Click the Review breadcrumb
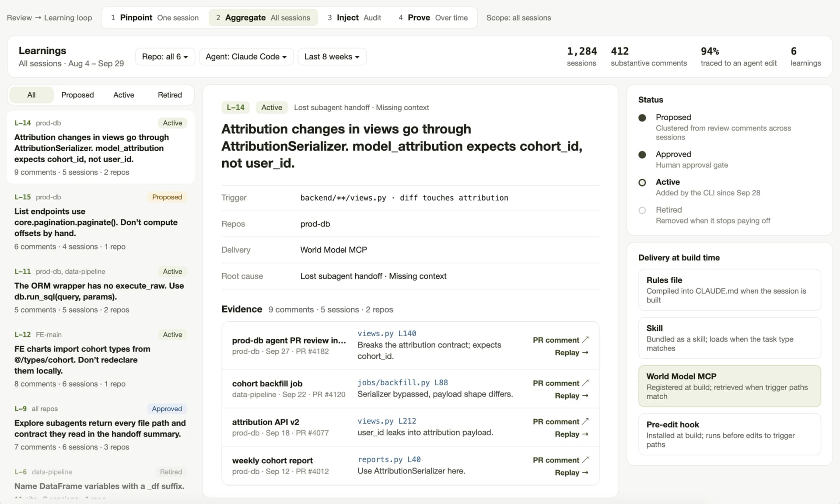Image resolution: width=840 pixels, height=504 pixels. (x=19, y=17)
